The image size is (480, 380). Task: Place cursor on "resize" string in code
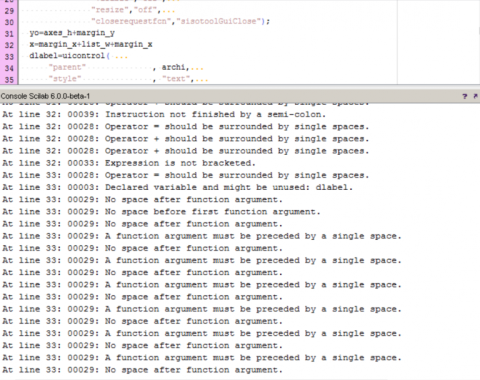(111, 10)
